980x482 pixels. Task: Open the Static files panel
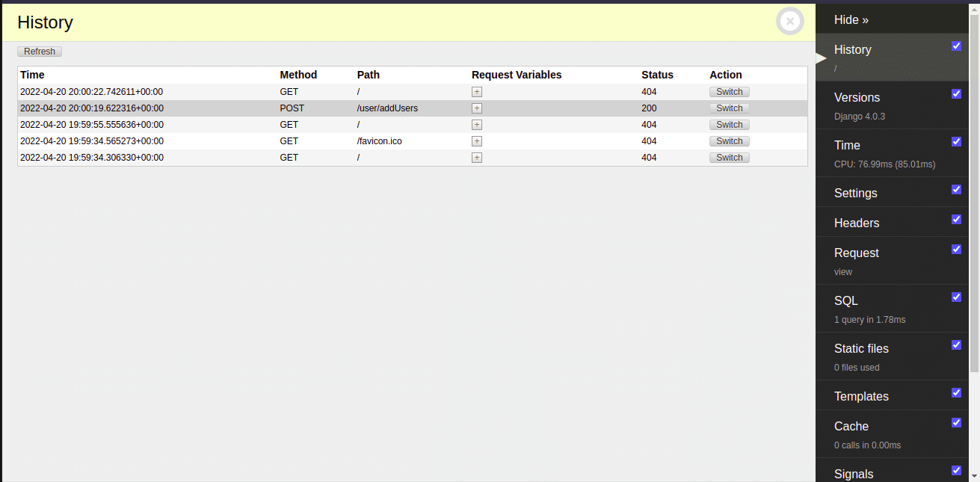tap(861, 348)
